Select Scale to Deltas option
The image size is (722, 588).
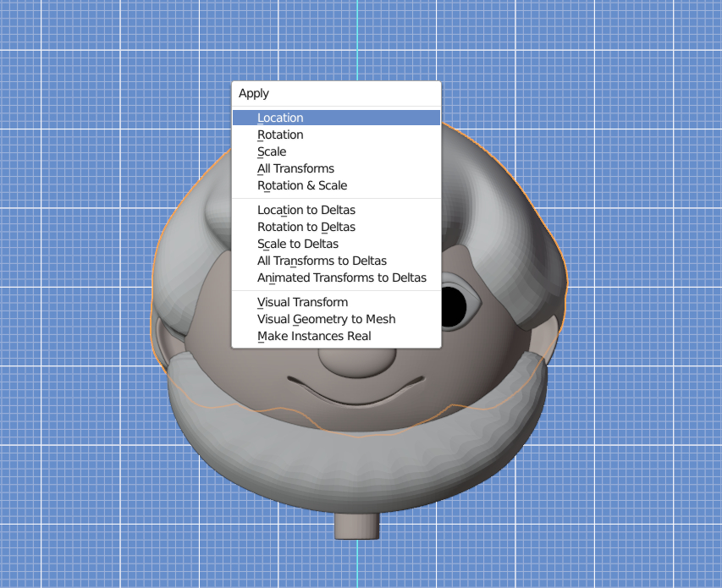(298, 244)
